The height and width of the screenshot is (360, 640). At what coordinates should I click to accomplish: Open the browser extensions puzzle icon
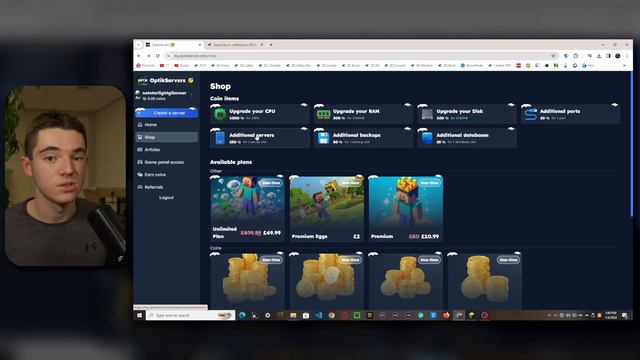576,56
